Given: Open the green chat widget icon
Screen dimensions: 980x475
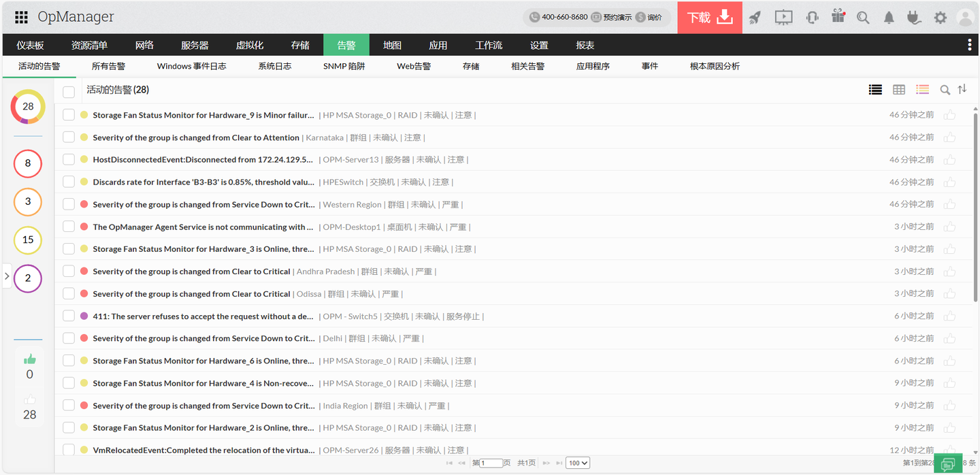Looking at the screenshot, I should [x=948, y=464].
